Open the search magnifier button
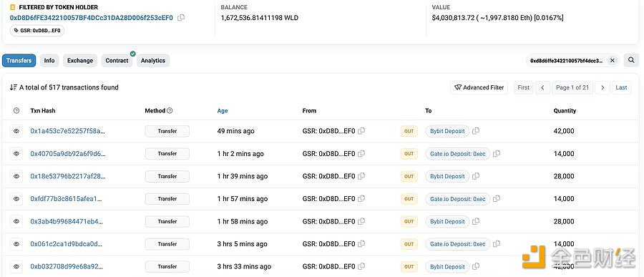This screenshot has width=644, height=277. [631, 60]
